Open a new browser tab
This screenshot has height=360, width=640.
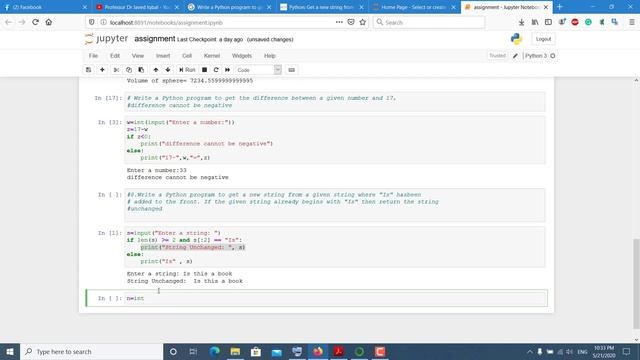click(x=560, y=7)
